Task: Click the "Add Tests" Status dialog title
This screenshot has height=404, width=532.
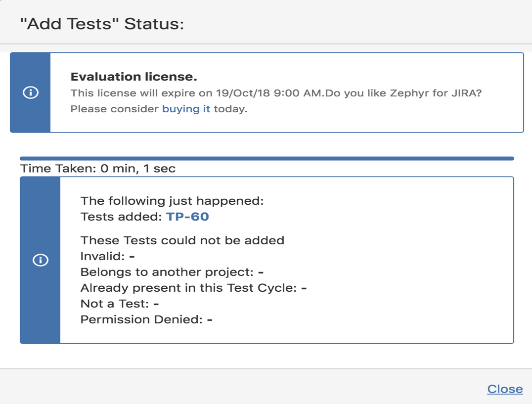Action: click(102, 24)
